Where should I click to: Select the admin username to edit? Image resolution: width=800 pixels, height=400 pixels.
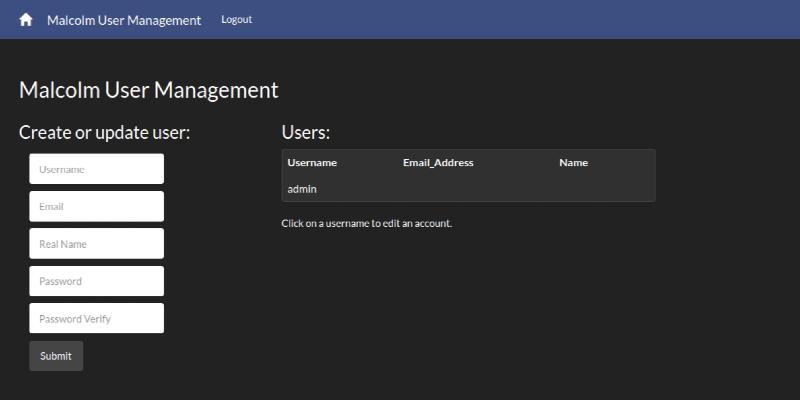(x=302, y=189)
